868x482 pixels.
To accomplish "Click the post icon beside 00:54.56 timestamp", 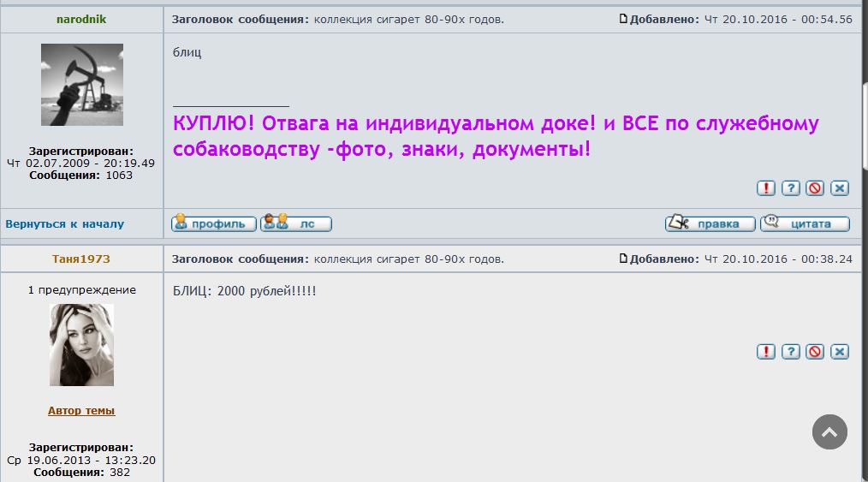I will [624, 19].
